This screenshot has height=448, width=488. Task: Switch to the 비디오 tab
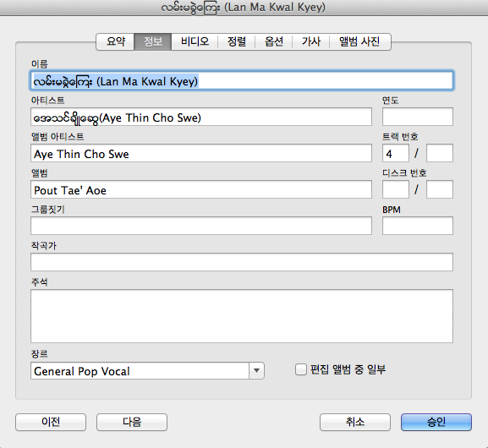(x=195, y=41)
